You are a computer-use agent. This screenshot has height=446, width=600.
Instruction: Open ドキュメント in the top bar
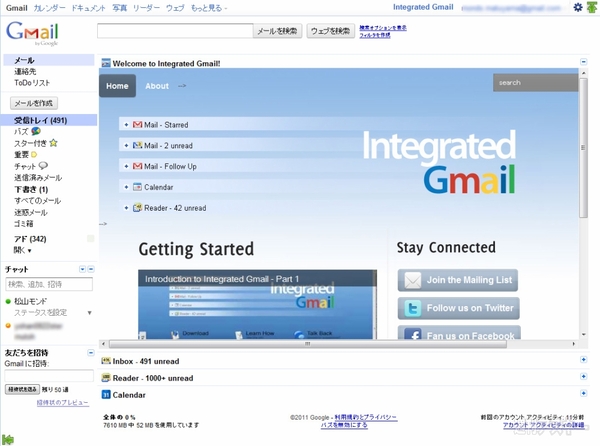[x=88, y=8]
